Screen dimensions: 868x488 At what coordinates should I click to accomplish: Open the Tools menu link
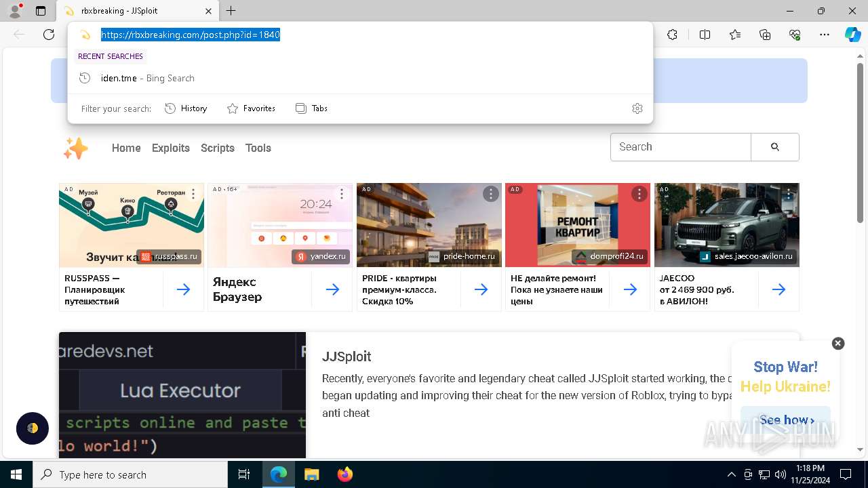click(258, 148)
